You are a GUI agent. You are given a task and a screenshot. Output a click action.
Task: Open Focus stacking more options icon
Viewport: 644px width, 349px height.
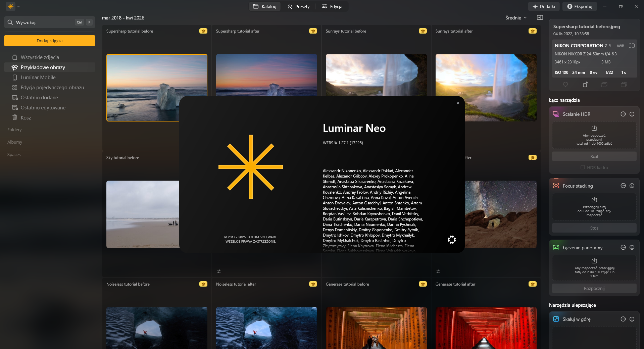pyautogui.click(x=623, y=186)
